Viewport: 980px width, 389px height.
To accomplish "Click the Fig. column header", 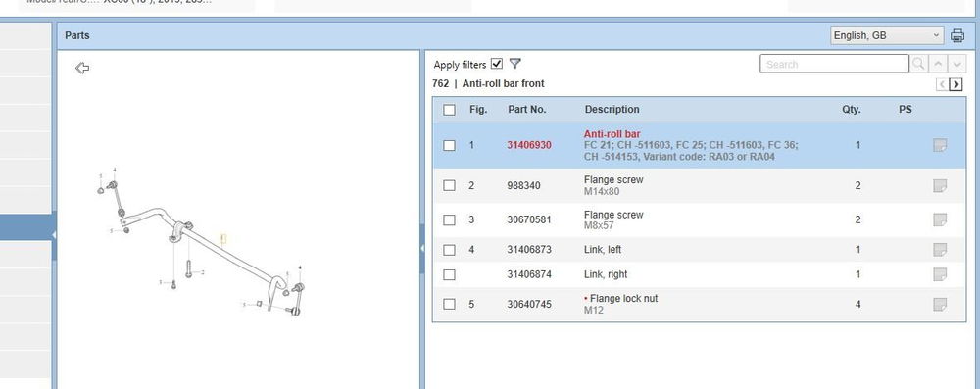I will click(x=478, y=109).
